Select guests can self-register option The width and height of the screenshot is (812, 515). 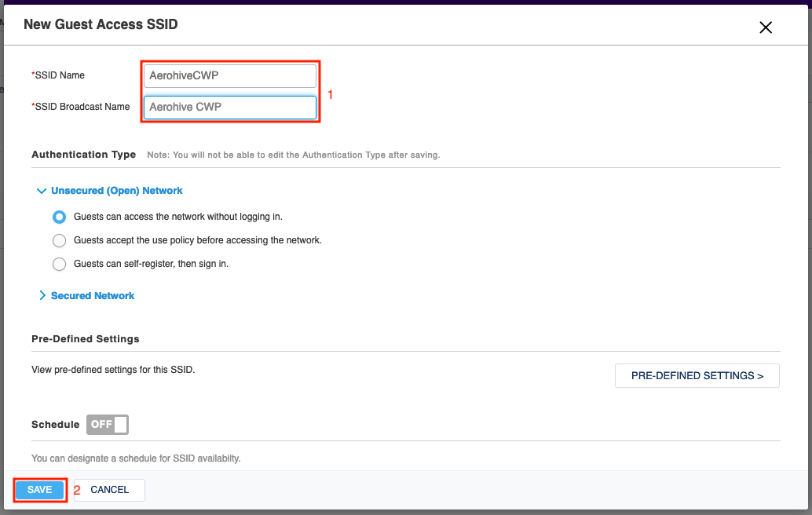pyautogui.click(x=59, y=264)
